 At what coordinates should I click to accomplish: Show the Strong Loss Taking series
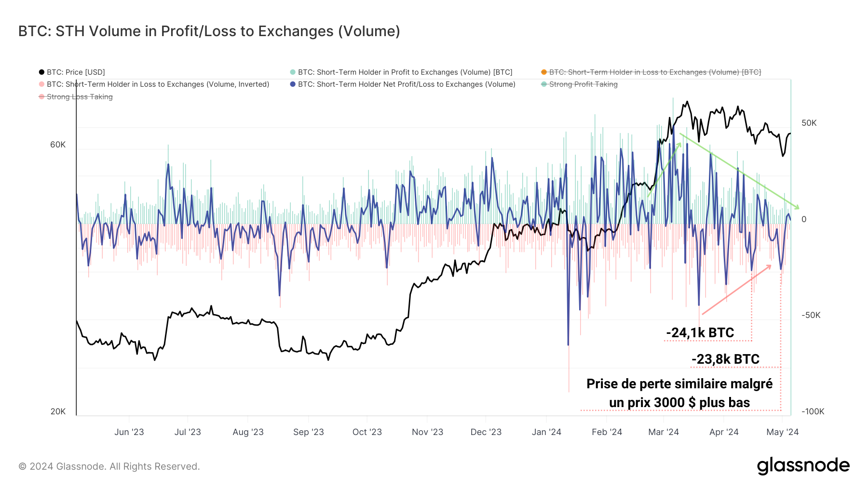coord(80,97)
